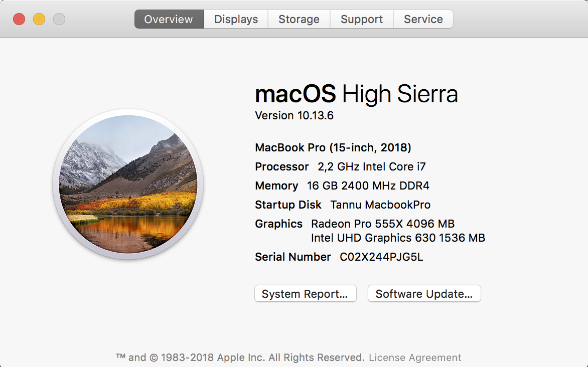Close the About This Mac window
This screenshot has height=367, width=588.
pyautogui.click(x=19, y=19)
